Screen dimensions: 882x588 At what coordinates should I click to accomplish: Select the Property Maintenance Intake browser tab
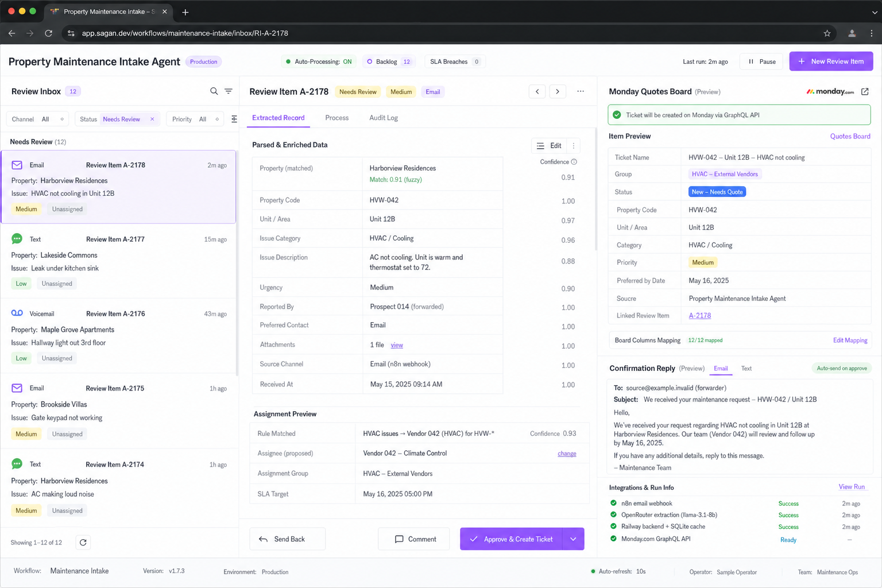108,11
